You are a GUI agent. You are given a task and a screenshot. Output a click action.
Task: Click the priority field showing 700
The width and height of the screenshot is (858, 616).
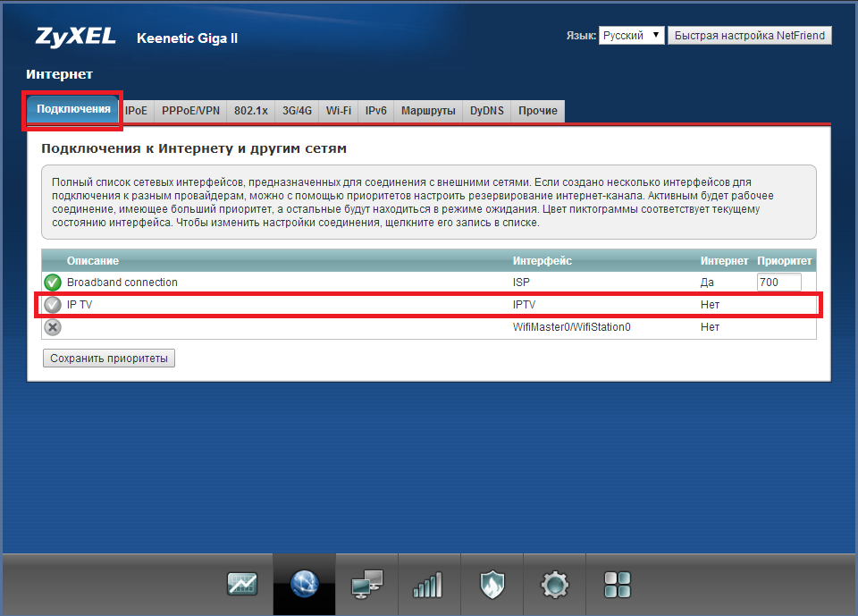[778, 283]
